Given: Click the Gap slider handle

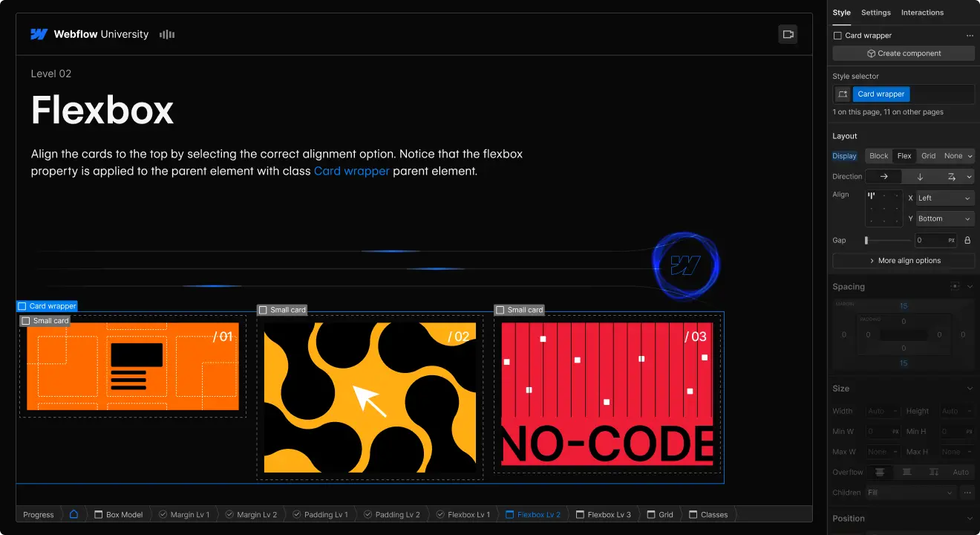Looking at the screenshot, I should click(866, 240).
